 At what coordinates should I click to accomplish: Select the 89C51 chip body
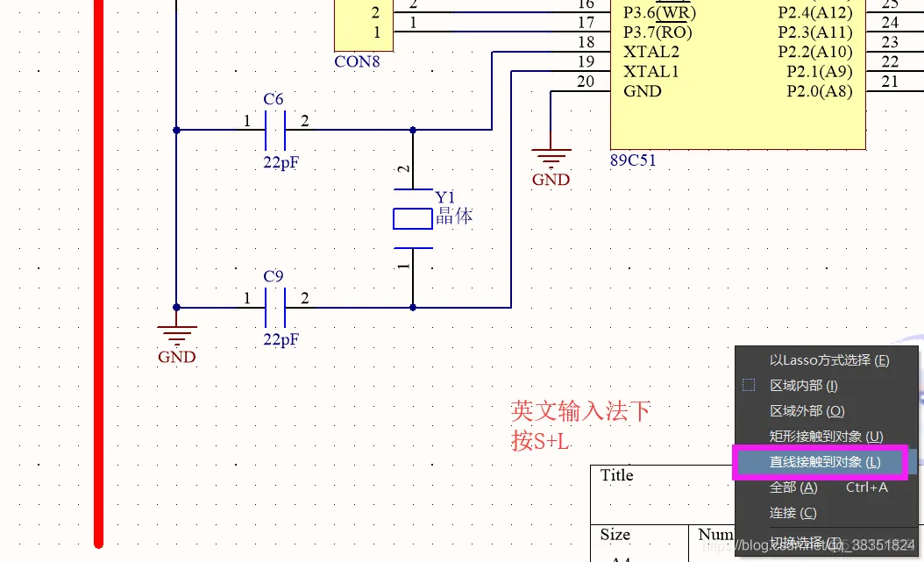click(738, 75)
